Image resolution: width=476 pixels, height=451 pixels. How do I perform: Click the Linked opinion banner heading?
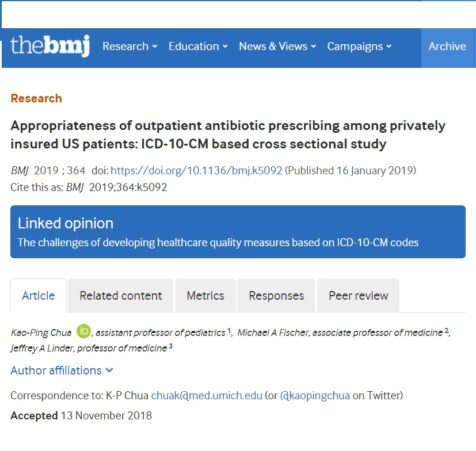[x=66, y=223]
